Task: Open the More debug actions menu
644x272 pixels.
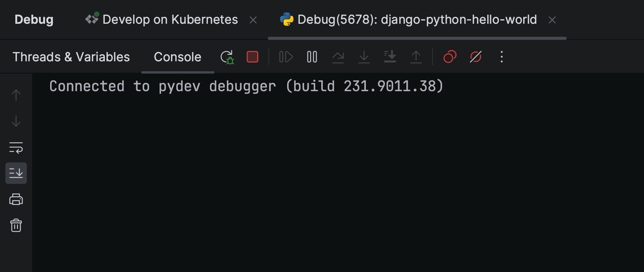Action: click(x=502, y=57)
